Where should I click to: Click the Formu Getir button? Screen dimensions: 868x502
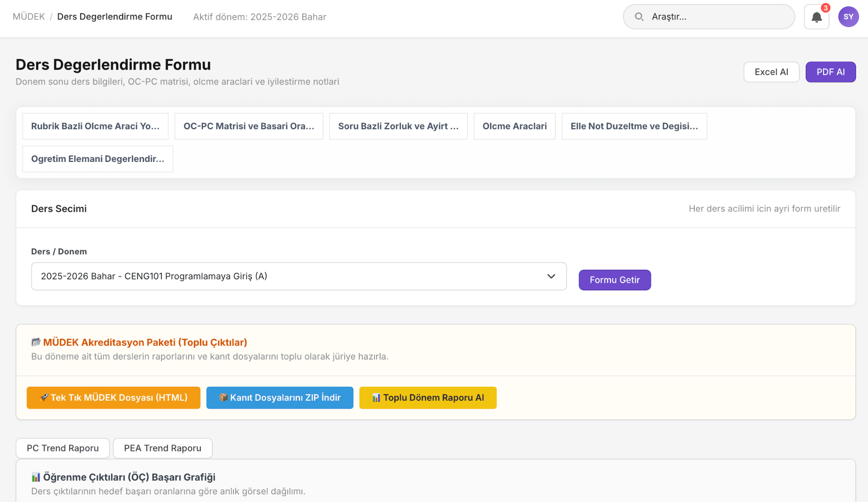(615, 280)
